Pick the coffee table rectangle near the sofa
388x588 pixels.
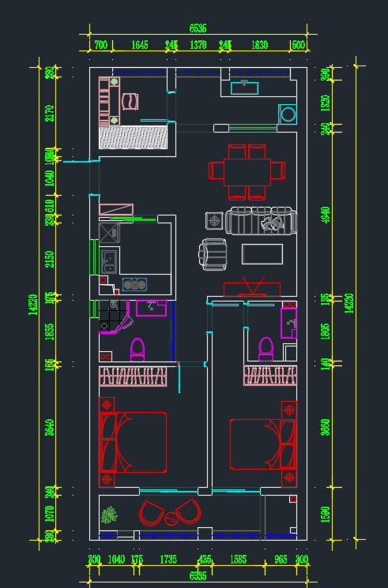tap(262, 254)
